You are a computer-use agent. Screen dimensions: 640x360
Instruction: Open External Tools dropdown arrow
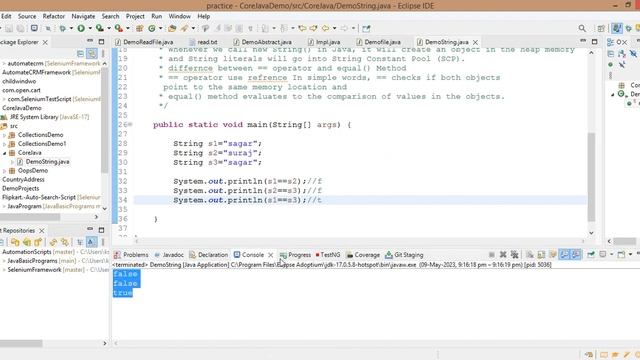coord(128,28)
